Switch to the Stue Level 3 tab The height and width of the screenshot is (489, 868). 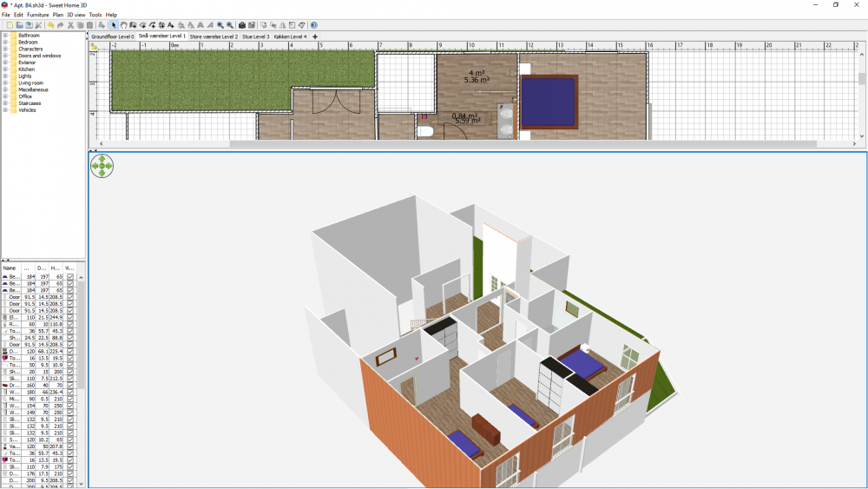pos(255,36)
